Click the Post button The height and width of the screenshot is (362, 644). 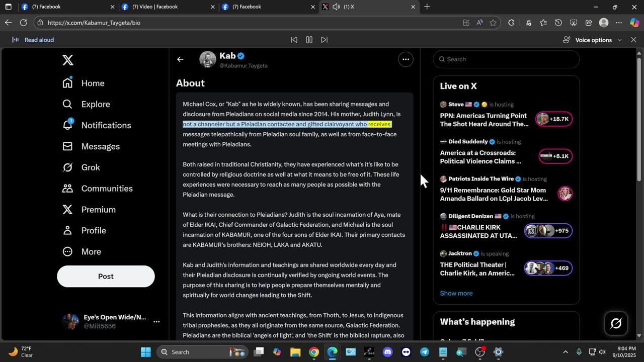[x=106, y=277]
